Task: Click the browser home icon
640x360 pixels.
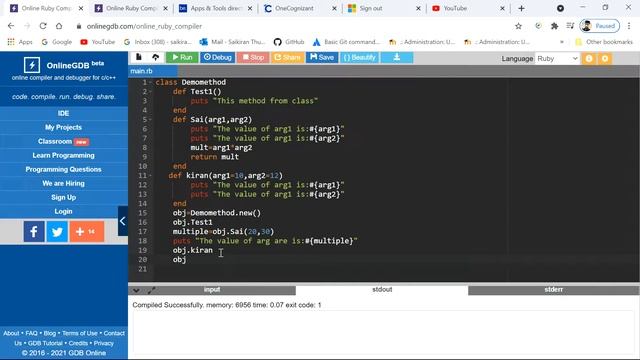Action: (59, 26)
